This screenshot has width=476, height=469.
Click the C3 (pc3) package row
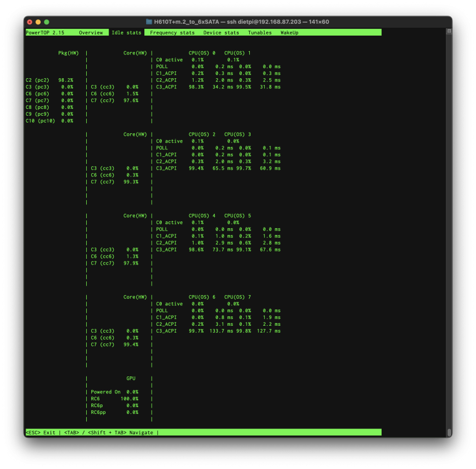tap(49, 87)
